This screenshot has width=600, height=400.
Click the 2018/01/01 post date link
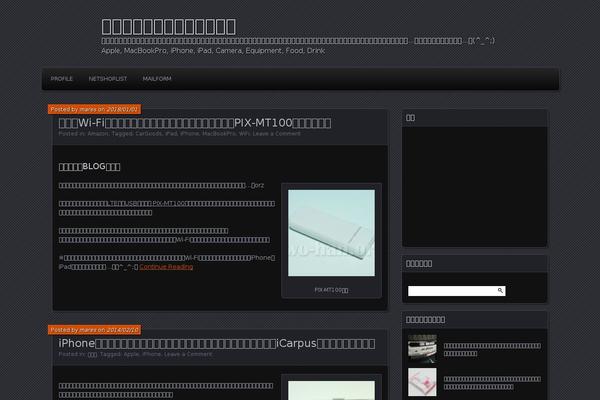(122, 109)
